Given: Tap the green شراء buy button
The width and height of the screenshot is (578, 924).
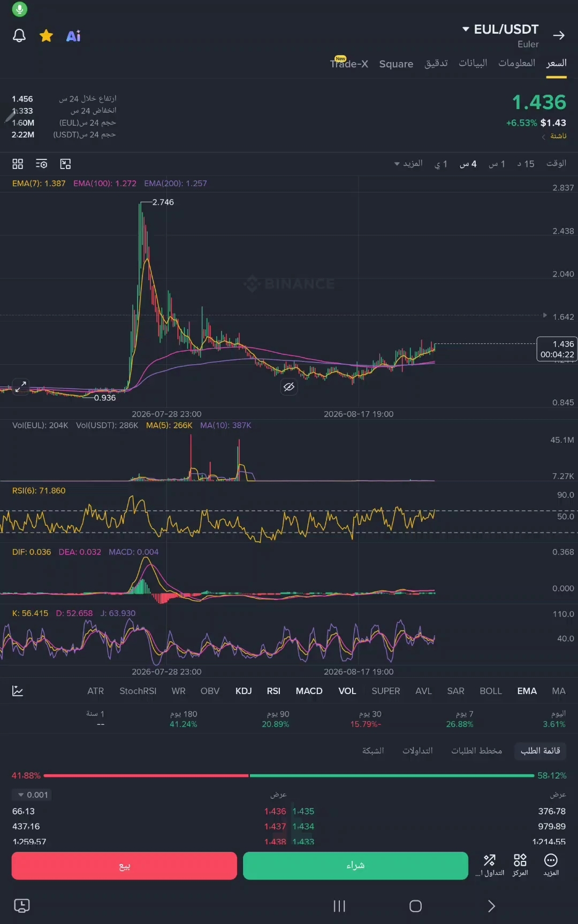Looking at the screenshot, I should pyautogui.click(x=355, y=866).
